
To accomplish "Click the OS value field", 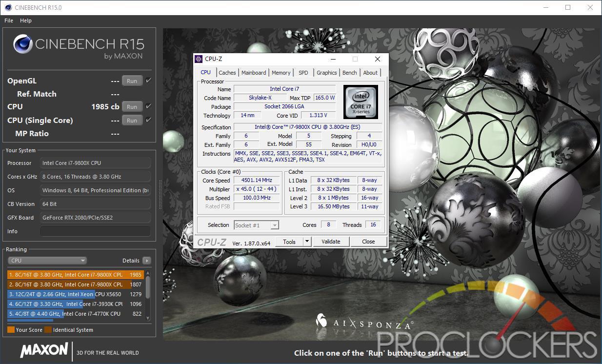I will click(95, 190).
